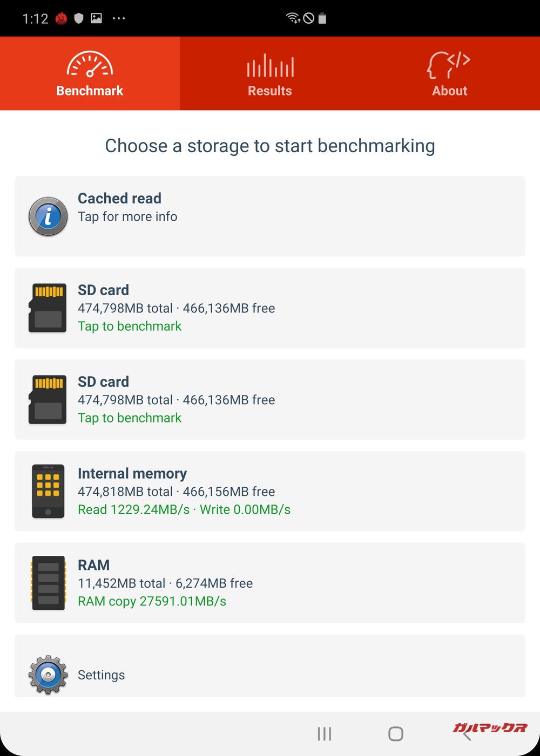Image resolution: width=540 pixels, height=756 pixels.
Task: Click the Settings gear icon
Action: pyautogui.click(x=48, y=675)
